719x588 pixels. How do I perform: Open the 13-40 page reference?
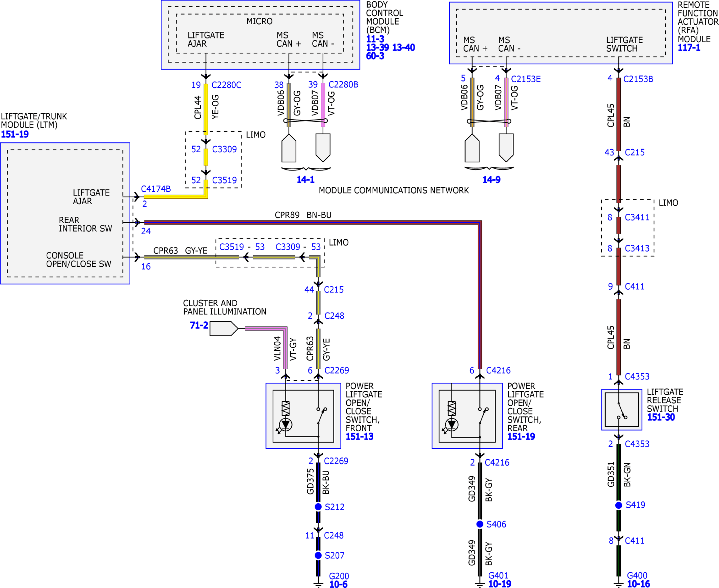click(403, 47)
